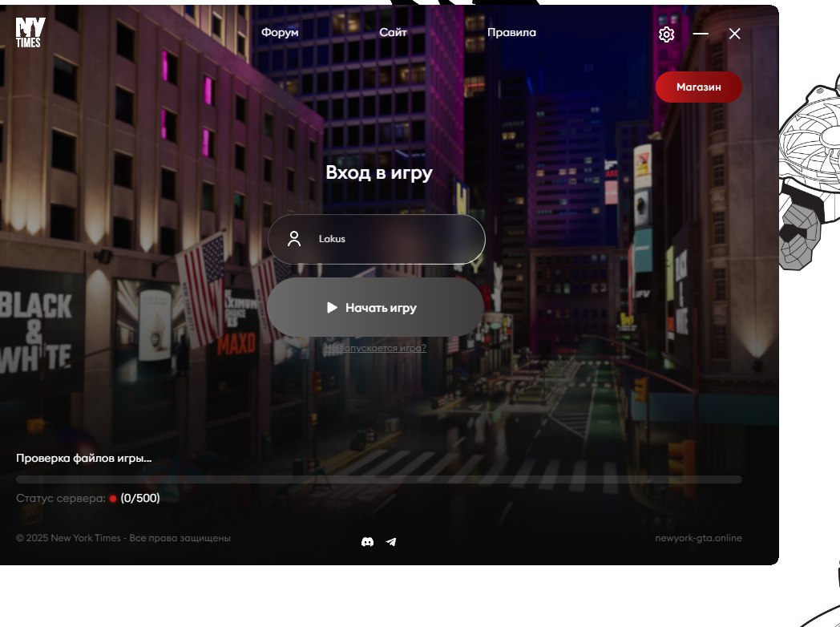
Task: Open the Сайт menu link
Action: (x=394, y=33)
